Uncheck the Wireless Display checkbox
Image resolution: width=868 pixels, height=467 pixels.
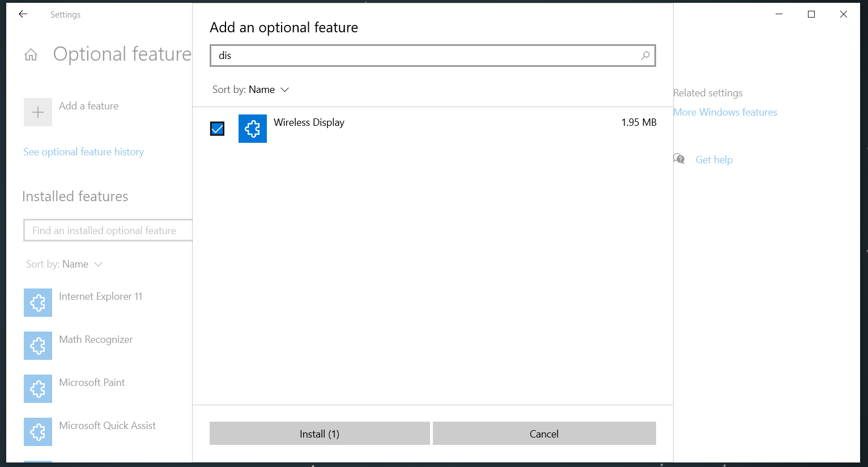coord(218,129)
